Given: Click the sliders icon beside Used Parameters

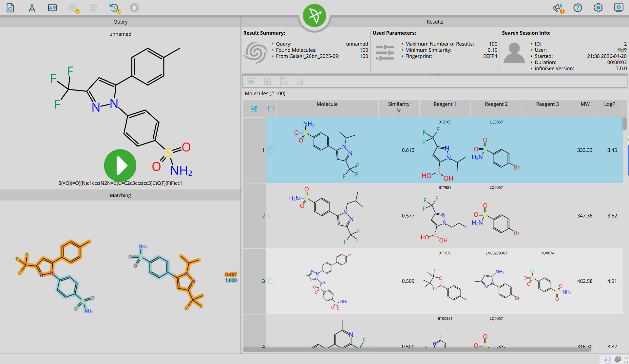Looking at the screenshot, I should click(385, 52).
